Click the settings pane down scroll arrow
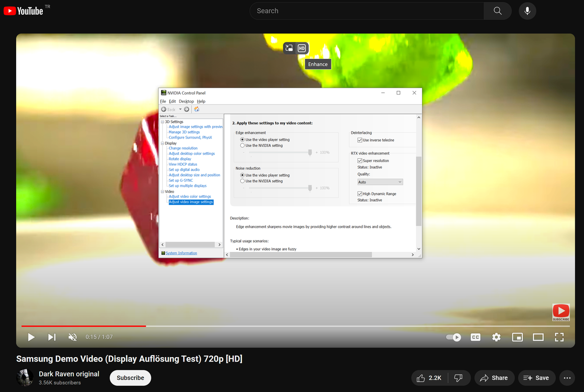This screenshot has height=392, width=584. click(419, 249)
